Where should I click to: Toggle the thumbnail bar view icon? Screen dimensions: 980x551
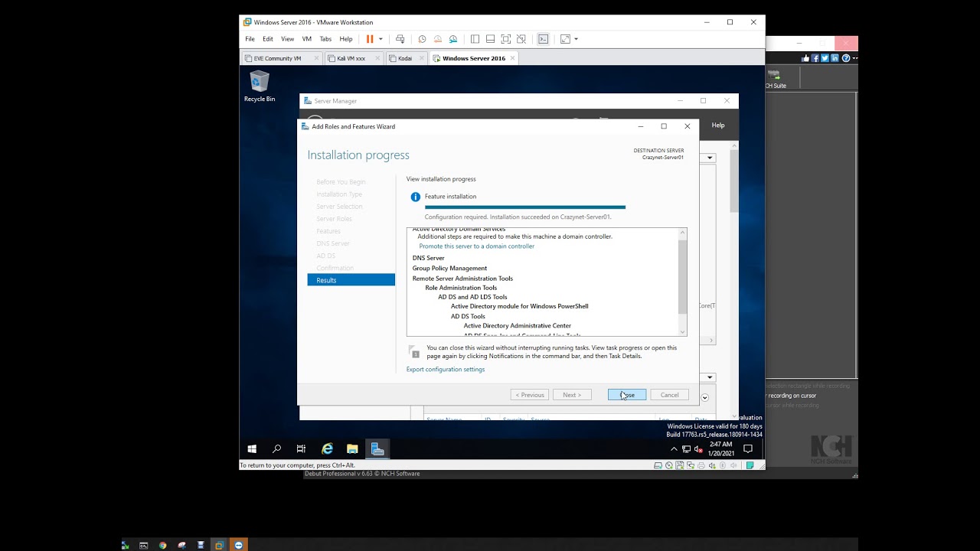pos(490,39)
